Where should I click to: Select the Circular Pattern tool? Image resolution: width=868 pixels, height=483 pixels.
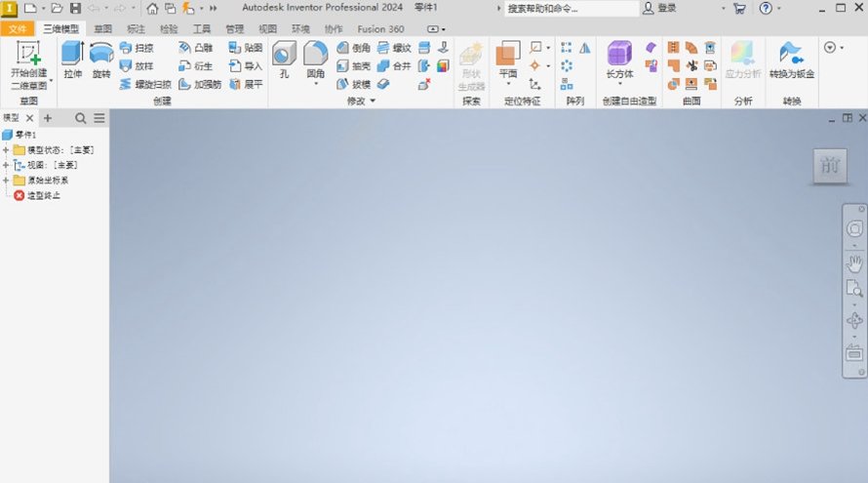567,66
